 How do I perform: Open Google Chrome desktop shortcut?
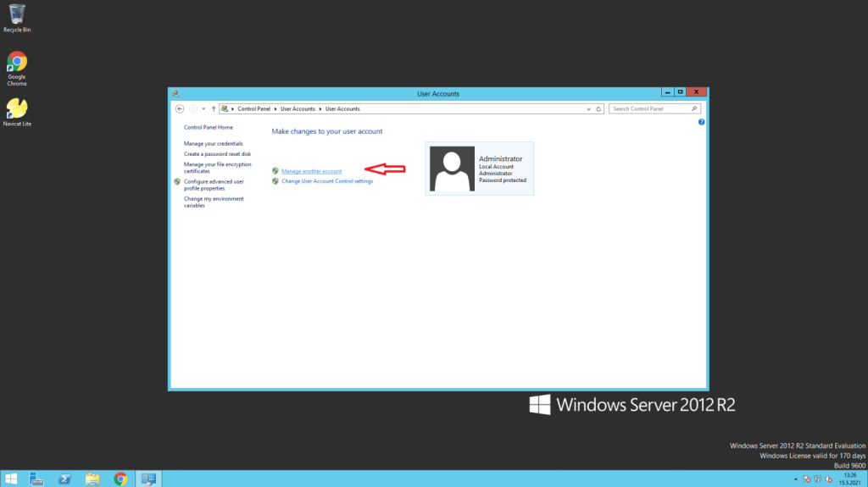[17, 69]
